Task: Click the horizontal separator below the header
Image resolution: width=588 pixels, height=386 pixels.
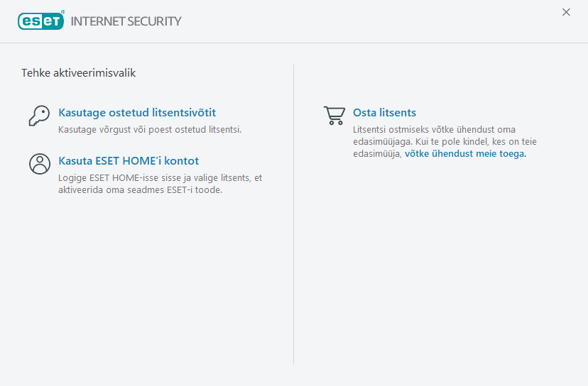Action: pyautogui.click(x=294, y=43)
